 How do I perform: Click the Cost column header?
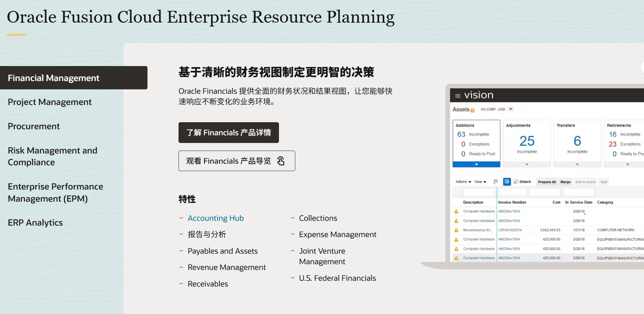pyautogui.click(x=556, y=202)
